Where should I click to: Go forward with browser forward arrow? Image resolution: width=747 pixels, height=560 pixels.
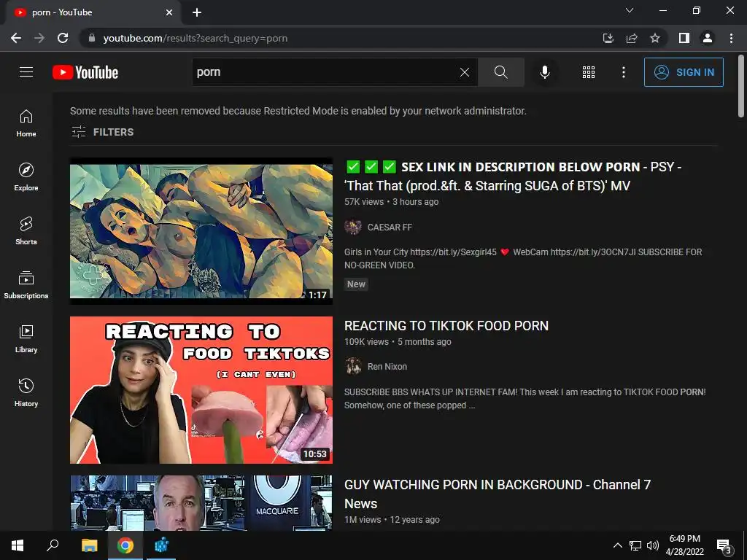(x=39, y=38)
